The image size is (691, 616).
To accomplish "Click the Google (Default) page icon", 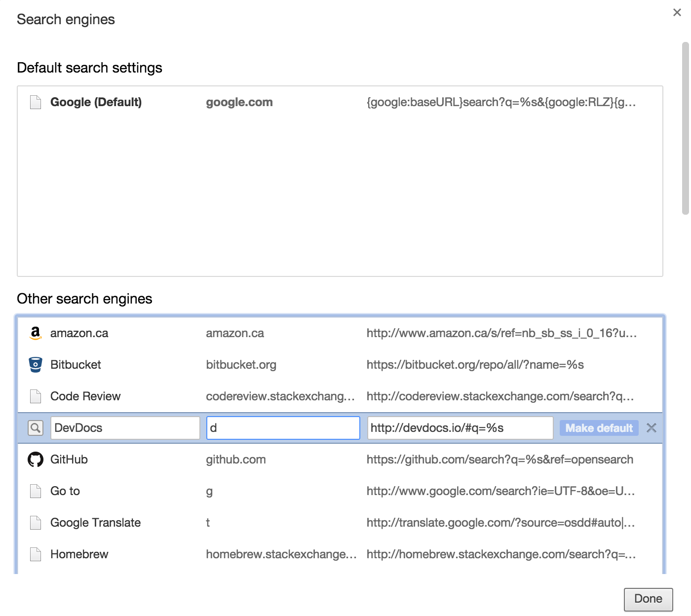I will [x=36, y=102].
